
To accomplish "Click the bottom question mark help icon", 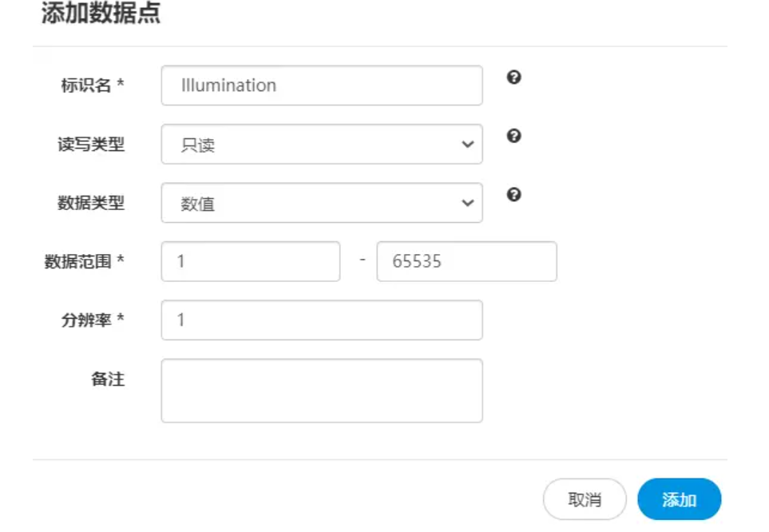I will 515,195.
